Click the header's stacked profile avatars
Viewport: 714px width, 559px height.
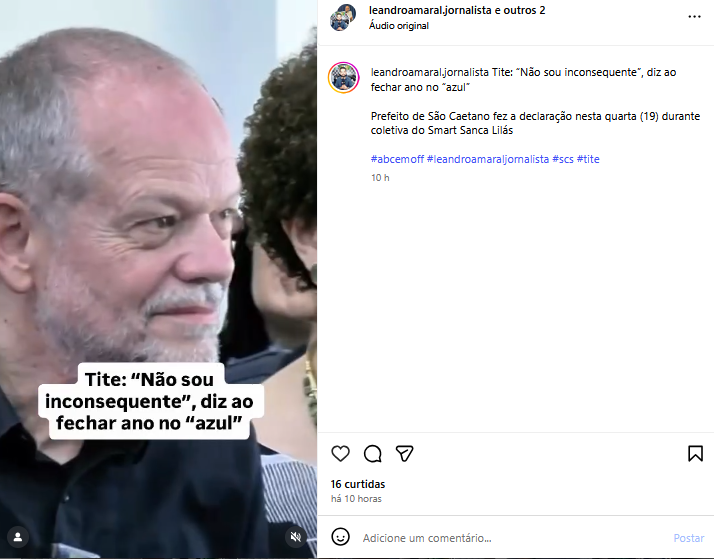343,18
